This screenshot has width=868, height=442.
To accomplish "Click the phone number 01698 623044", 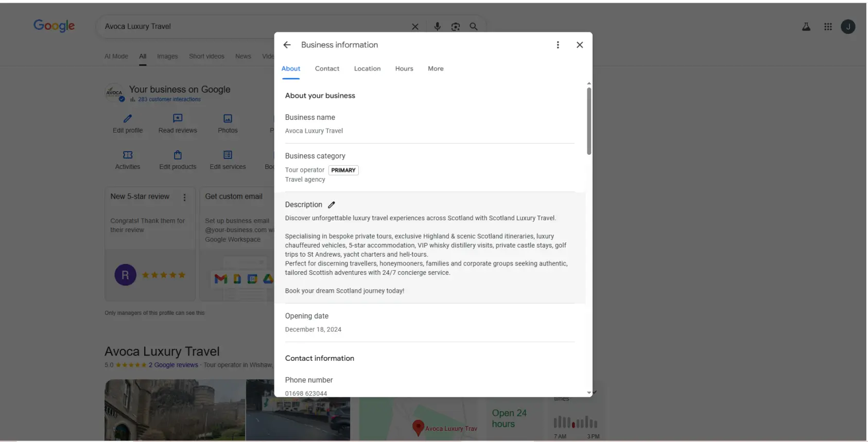I will coord(306,394).
